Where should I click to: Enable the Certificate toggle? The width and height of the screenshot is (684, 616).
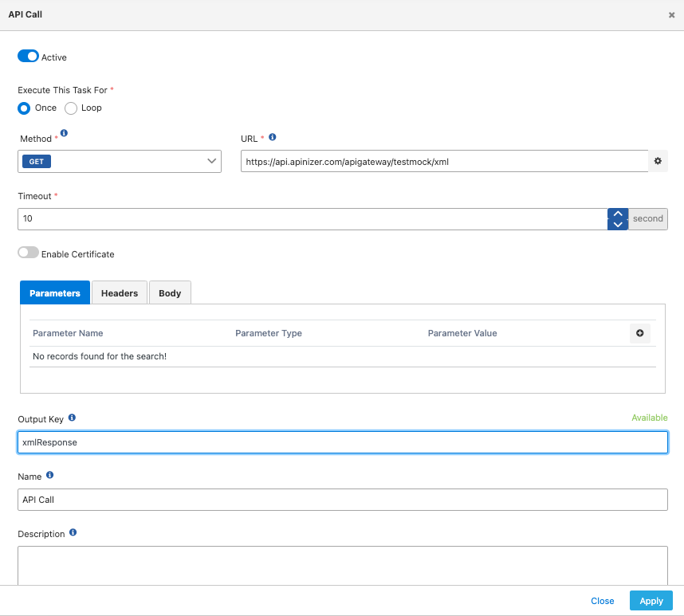pyautogui.click(x=28, y=253)
